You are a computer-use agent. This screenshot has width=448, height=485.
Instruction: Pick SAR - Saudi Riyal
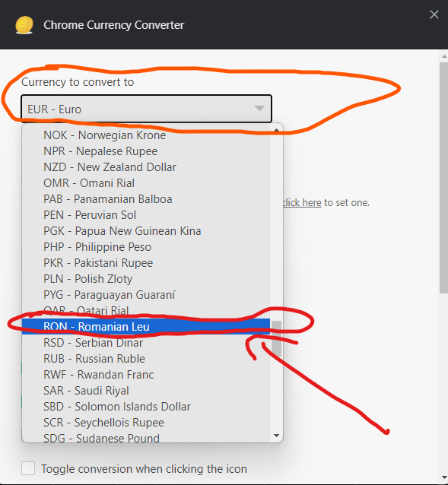(146, 391)
